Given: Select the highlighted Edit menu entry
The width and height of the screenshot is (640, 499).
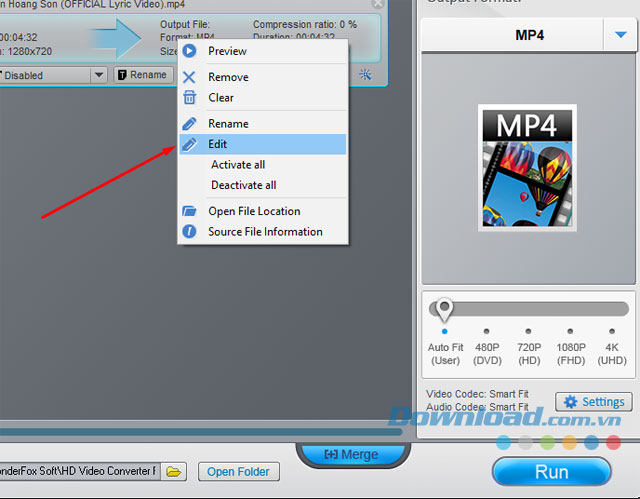Looking at the screenshot, I should click(263, 144).
